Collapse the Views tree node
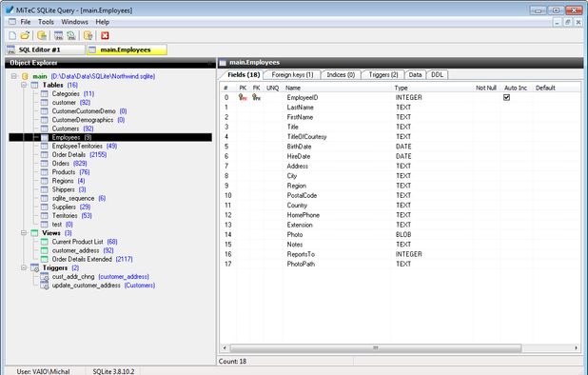588x375 pixels. (x=24, y=233)
